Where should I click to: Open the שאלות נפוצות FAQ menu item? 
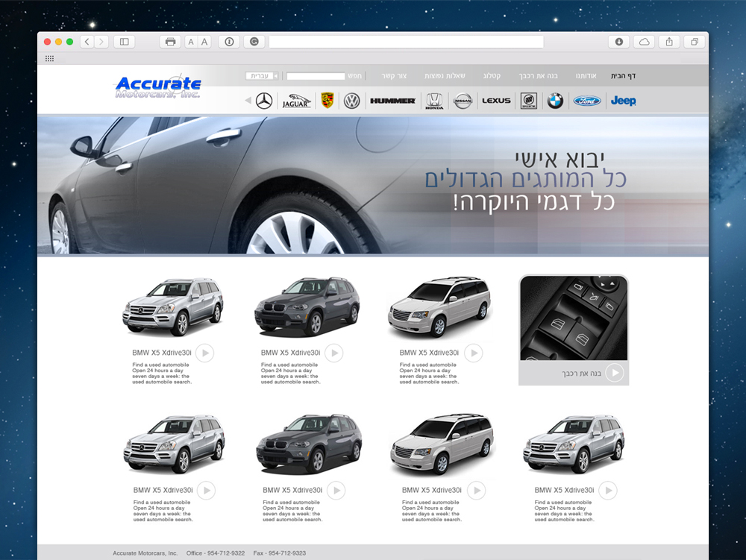(445, 75)
